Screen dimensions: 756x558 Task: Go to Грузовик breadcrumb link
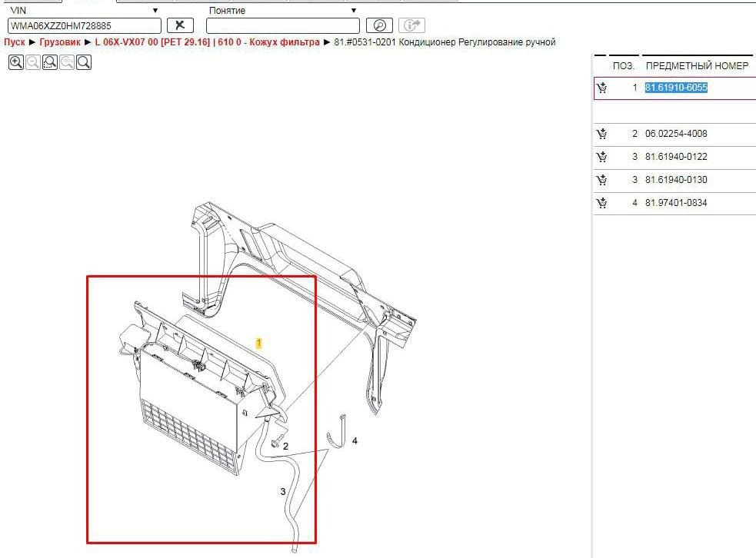point(60,42)
